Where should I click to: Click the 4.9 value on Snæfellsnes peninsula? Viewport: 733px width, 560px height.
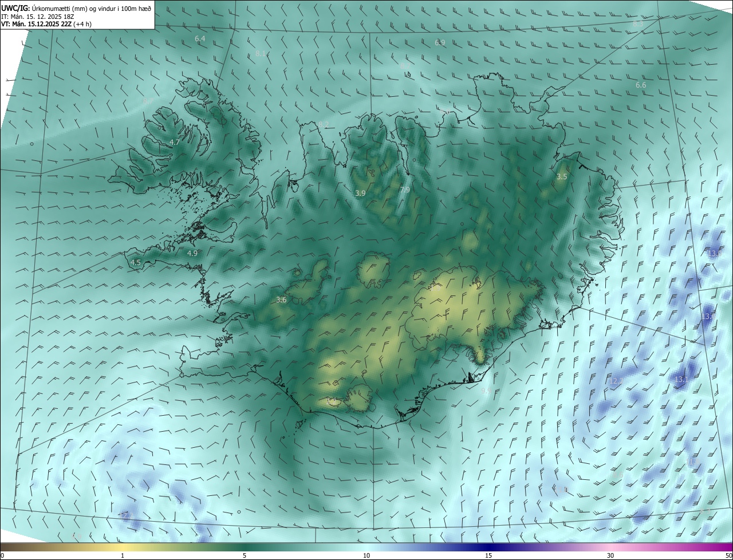(x=192, y=253)
